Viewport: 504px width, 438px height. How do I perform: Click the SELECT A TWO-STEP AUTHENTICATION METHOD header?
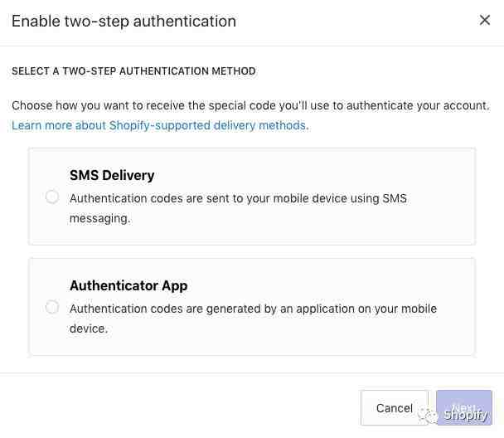[x=133, y=72]
